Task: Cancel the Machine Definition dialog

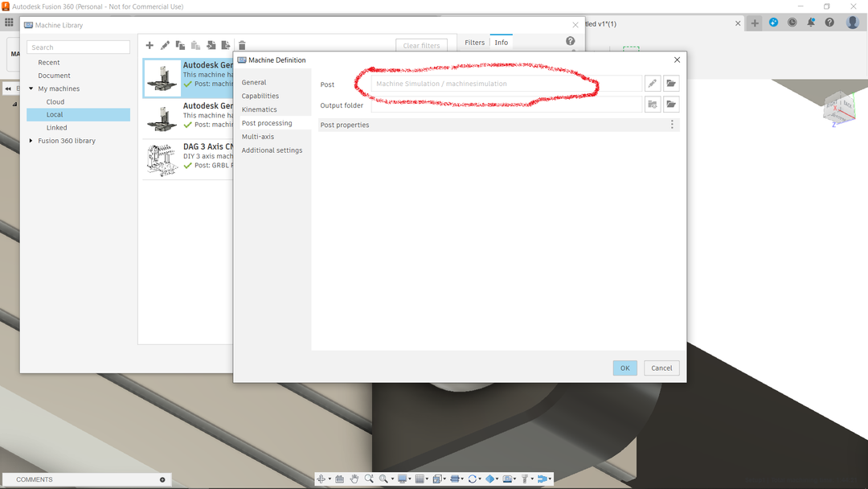Action: point(661,368)
